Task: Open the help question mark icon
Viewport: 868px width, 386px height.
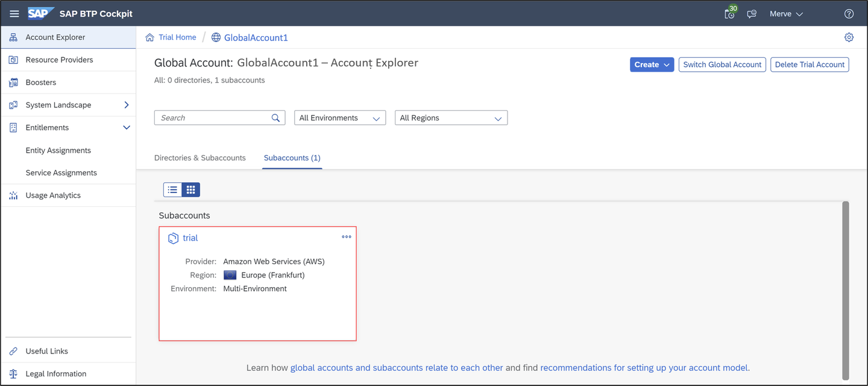Action: (849, 14)
